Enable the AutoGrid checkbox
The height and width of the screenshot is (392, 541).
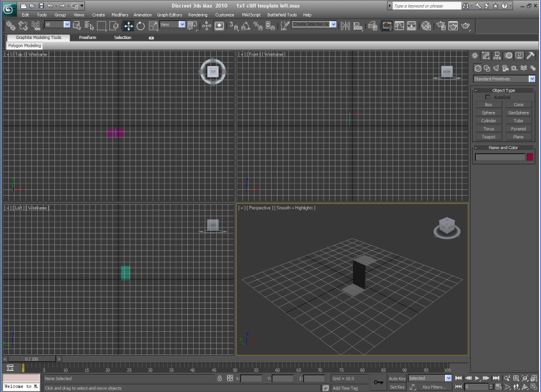[487, 97]
